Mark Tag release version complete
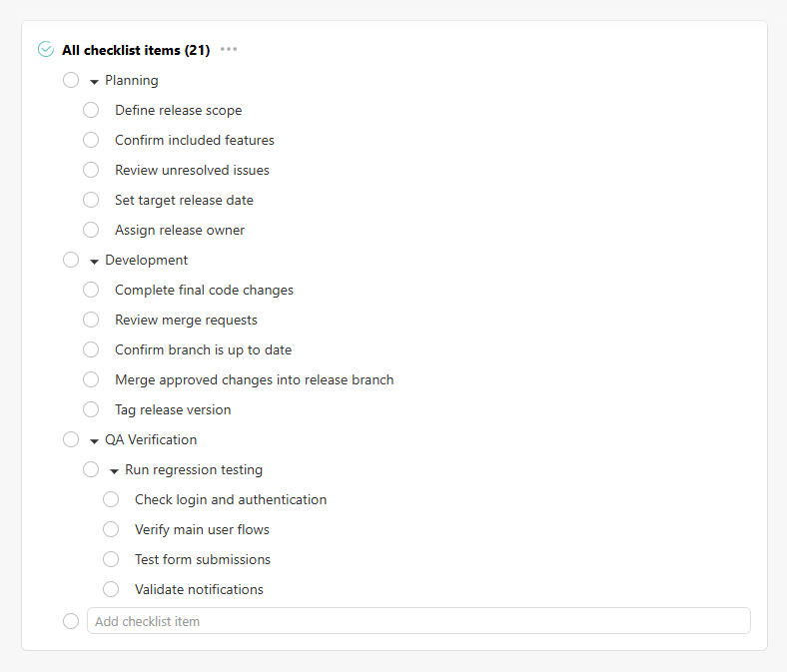Viewport: 787px width, 672px height. click(91, 409)
